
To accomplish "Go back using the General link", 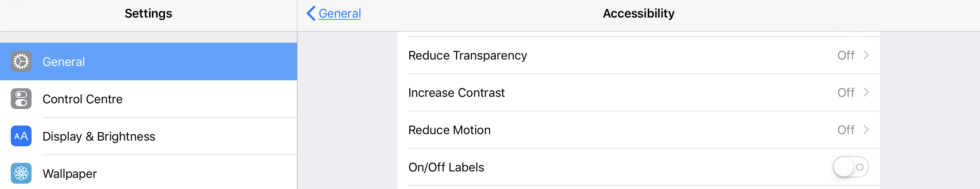I will point(339,13).
